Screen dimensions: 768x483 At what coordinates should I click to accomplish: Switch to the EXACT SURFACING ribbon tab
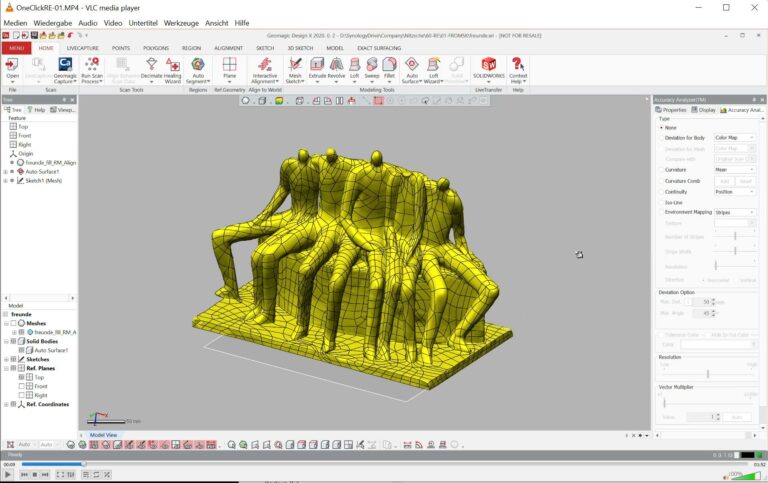[x=379, y=48]
